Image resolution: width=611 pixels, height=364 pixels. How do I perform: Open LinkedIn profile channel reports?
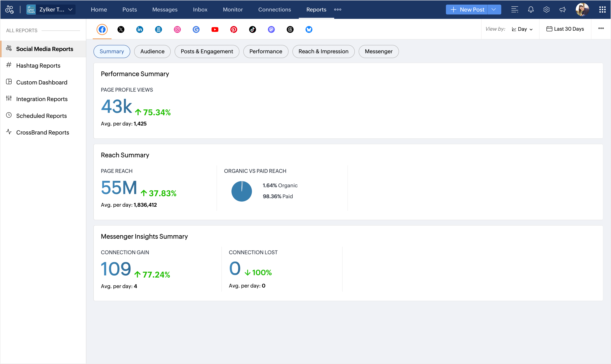pos(140,29)
